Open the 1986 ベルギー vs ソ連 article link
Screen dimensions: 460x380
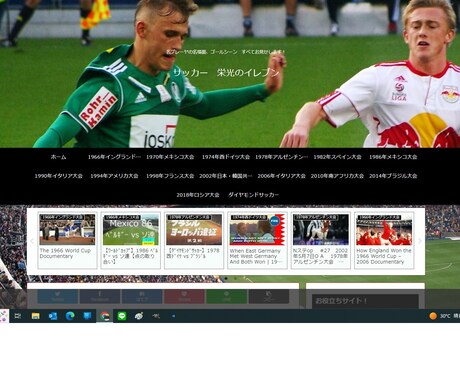(131, 256)
